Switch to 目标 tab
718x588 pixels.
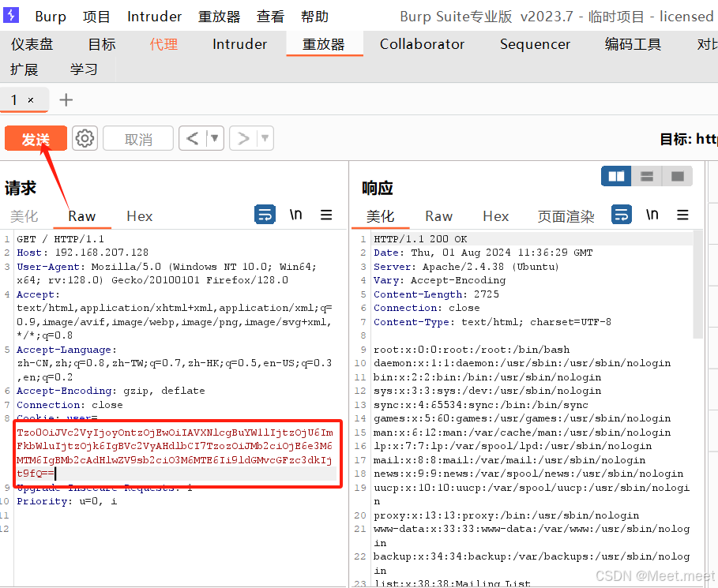pyautogui.click(x=102, y=44)
